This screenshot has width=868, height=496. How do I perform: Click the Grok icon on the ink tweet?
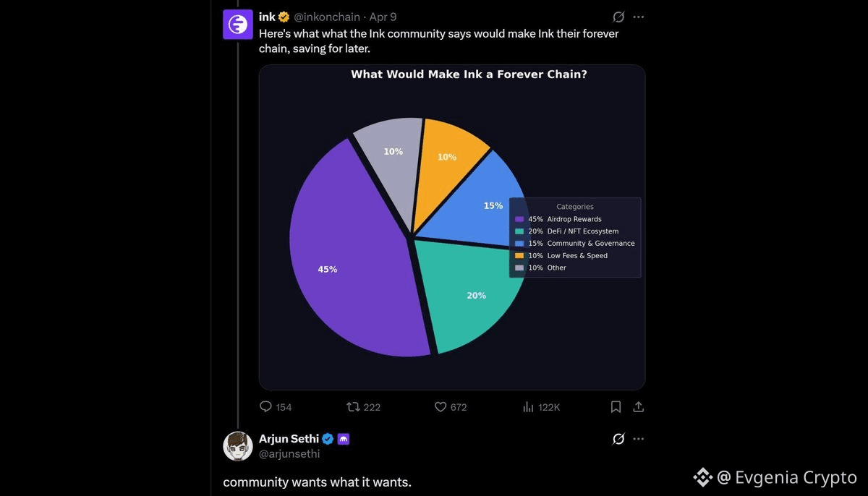[618, 17]
